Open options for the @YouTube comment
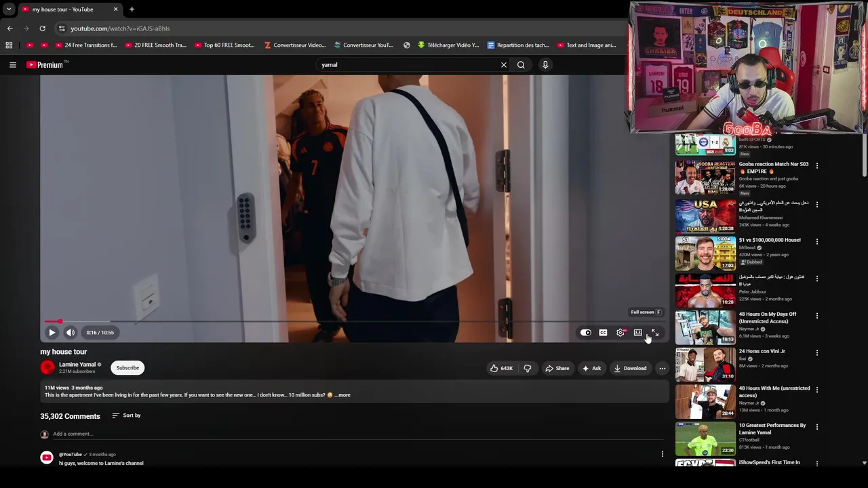The height and width of the screenshot is (488, 868). (663, 454)
